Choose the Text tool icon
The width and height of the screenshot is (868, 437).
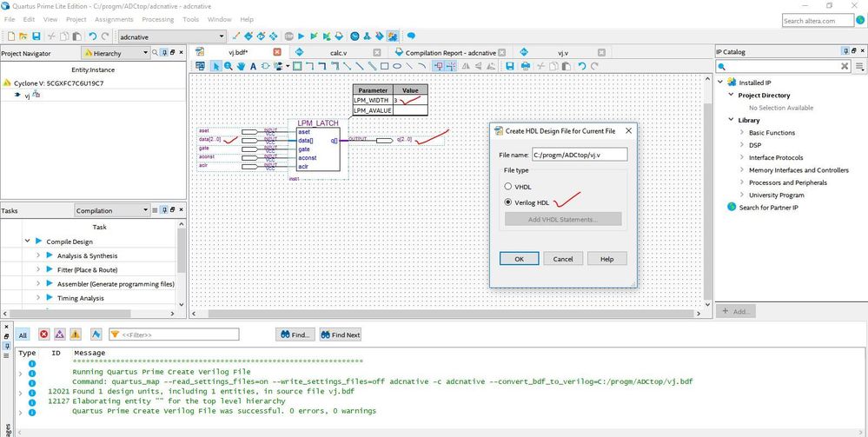[x=254, y=66]
